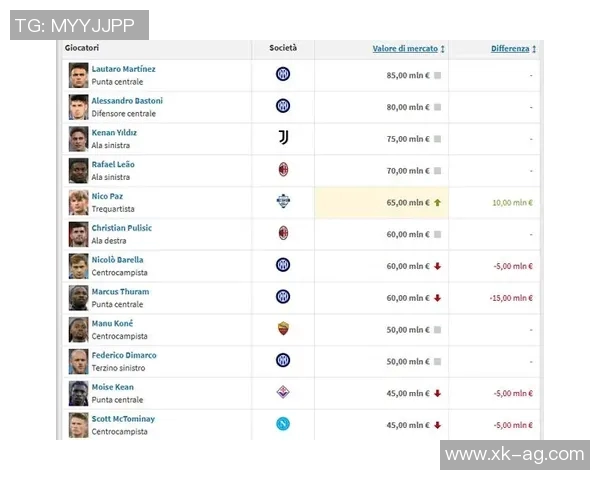Click Juventus logo in Kenan Yildiz row
The height and width of the screenshot is (480, 600).
(283, 138)
